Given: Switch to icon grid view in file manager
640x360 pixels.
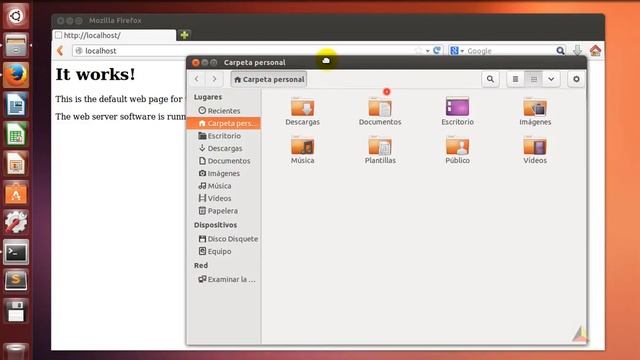Looking at the screenshot, I should (x=533, y=79).
